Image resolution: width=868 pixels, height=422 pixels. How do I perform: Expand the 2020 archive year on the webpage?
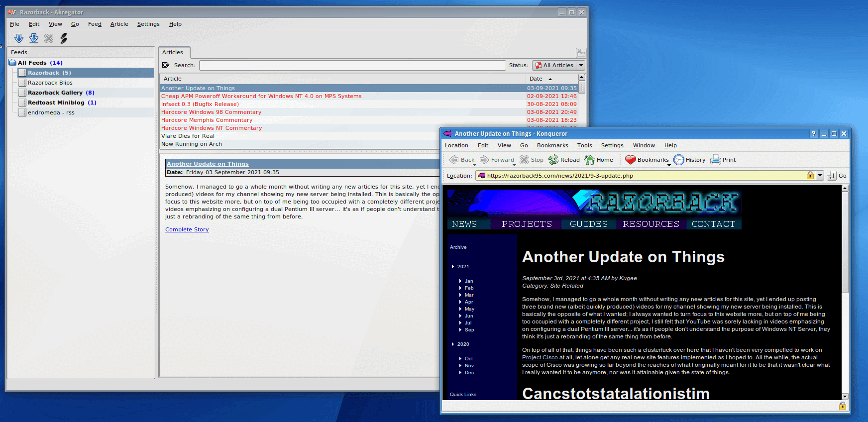[x=453, y=344]
